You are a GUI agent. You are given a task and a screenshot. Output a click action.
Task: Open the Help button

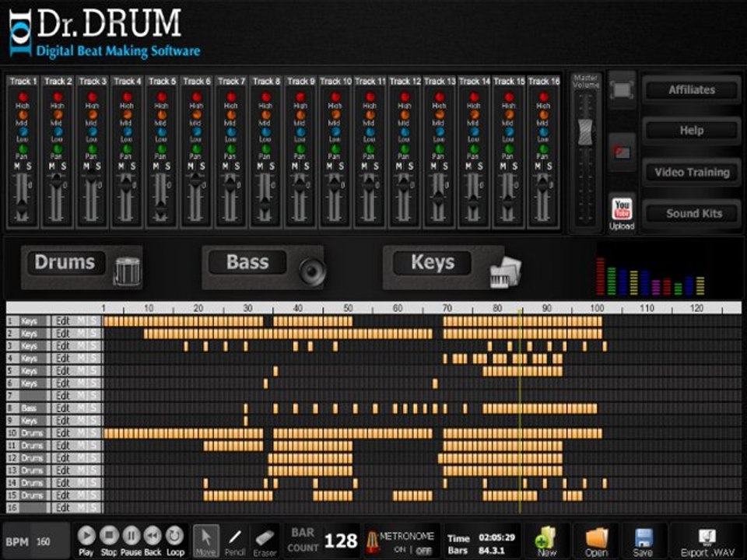692,131
